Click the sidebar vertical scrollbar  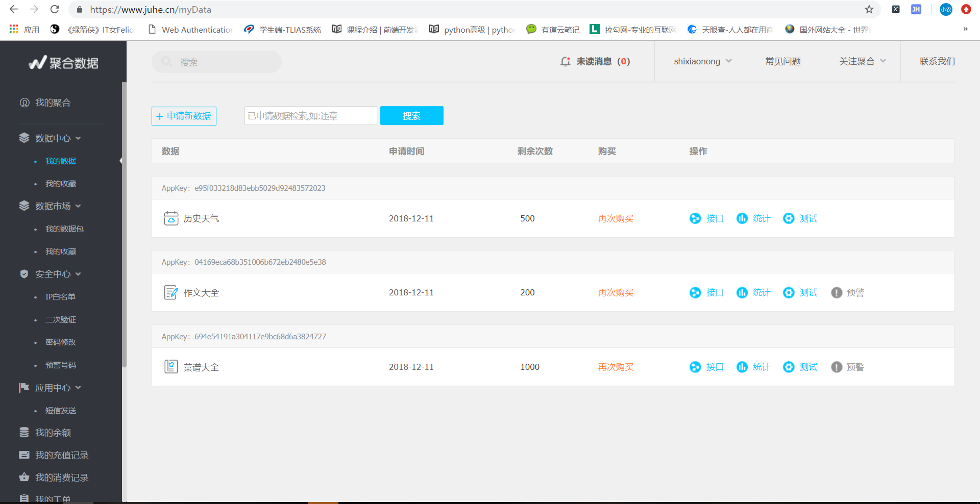124,224
